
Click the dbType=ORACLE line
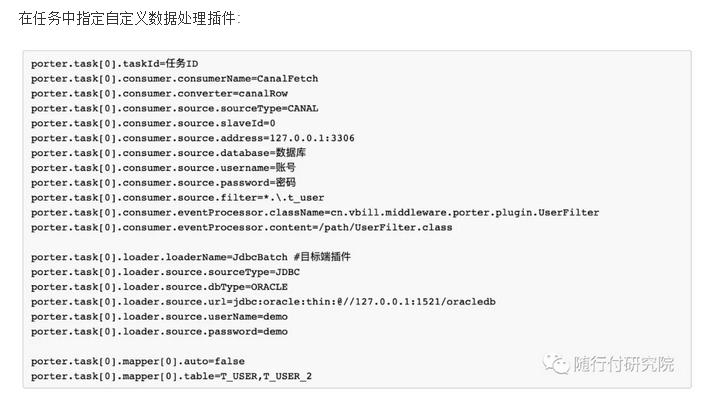pyautogui.click(x=159, y=287)
